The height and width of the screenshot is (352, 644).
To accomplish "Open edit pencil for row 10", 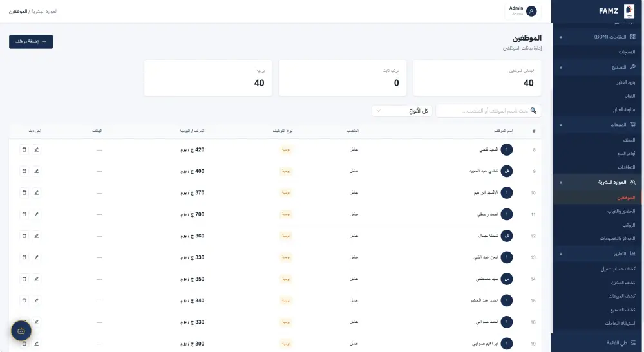I will pos(37,193).
